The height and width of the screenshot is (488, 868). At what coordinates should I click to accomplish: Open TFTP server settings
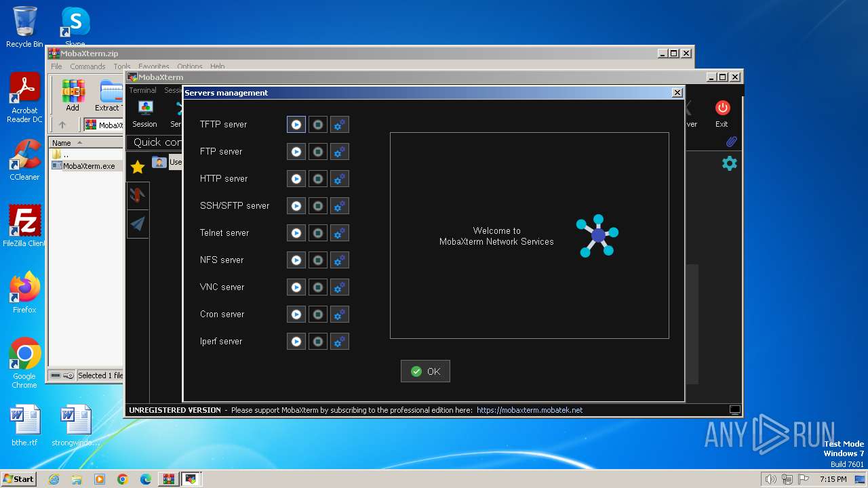coord(340,125)
